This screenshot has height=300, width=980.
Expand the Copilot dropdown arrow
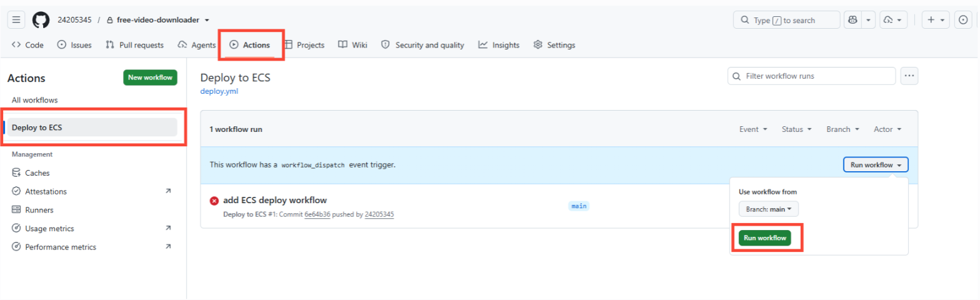click(868, 20)
